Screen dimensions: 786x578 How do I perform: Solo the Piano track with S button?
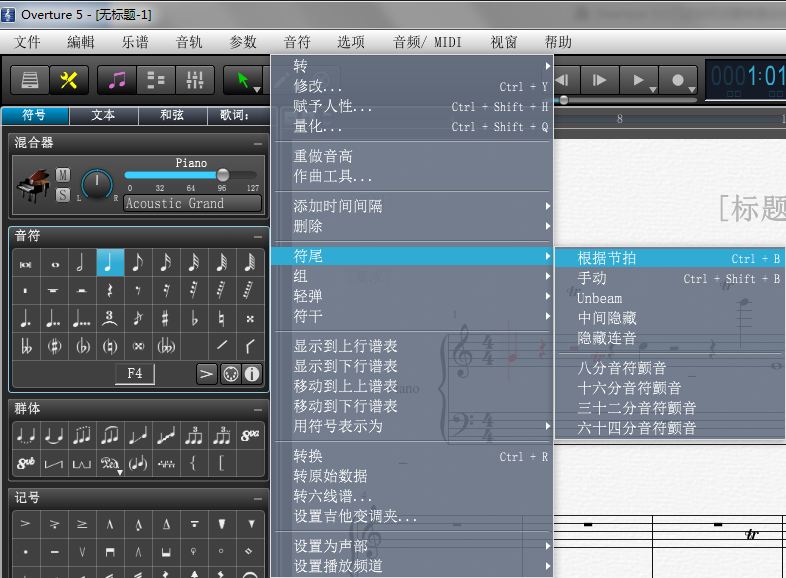(x=63, y=194)
